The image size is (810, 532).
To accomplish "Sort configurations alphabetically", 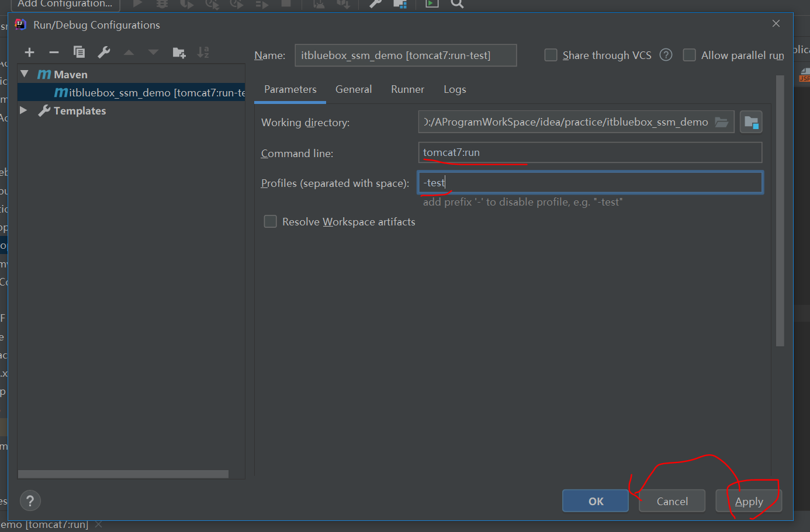I will 203,53.
